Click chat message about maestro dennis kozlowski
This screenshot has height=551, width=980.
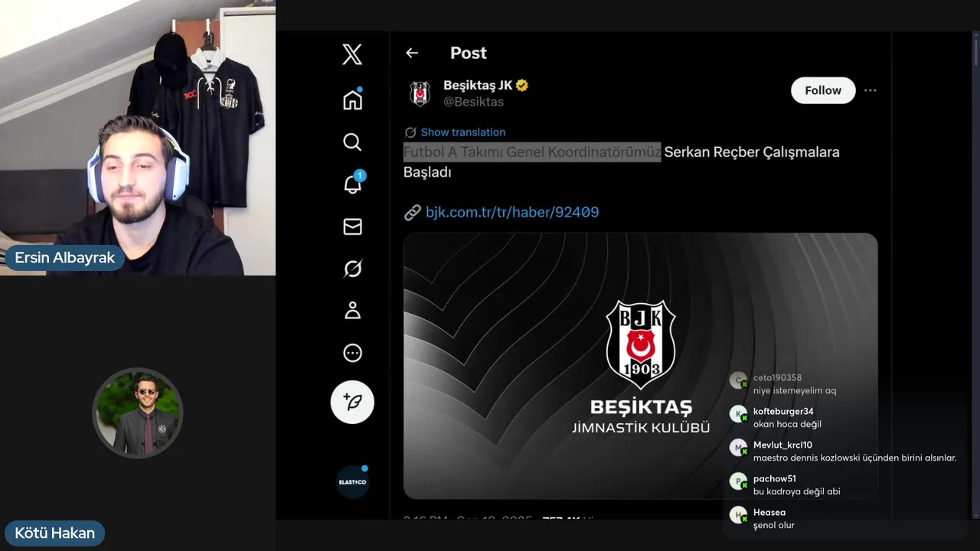pos(854,458)
